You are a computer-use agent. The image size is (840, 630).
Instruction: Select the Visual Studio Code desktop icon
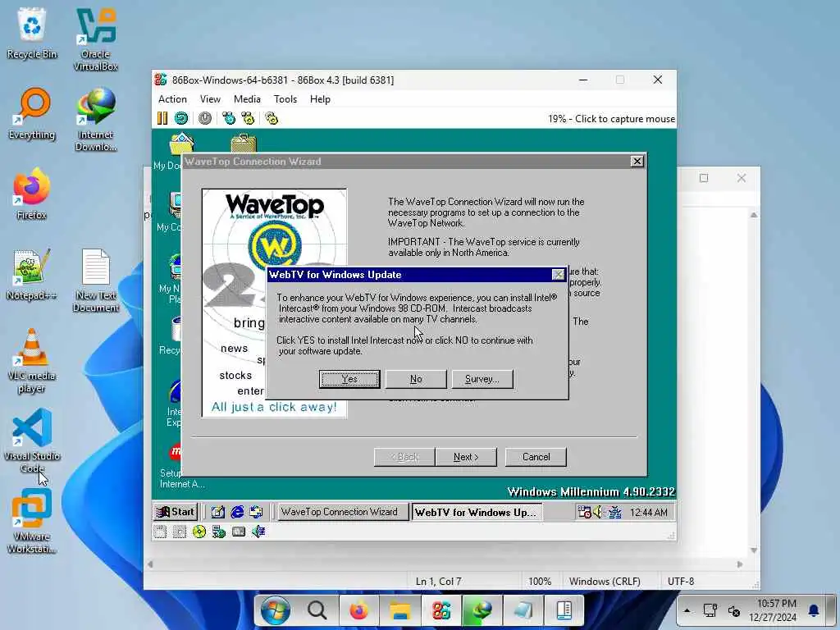pos(32,441)
